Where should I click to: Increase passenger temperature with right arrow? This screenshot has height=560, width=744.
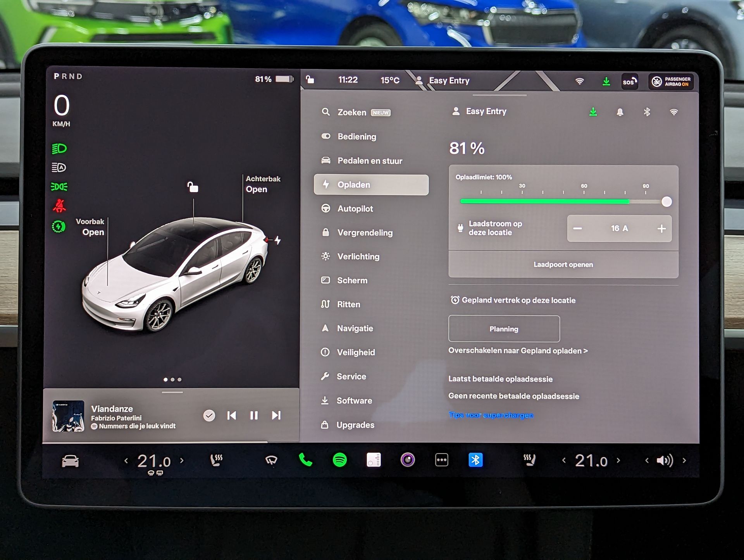point(618,460)
